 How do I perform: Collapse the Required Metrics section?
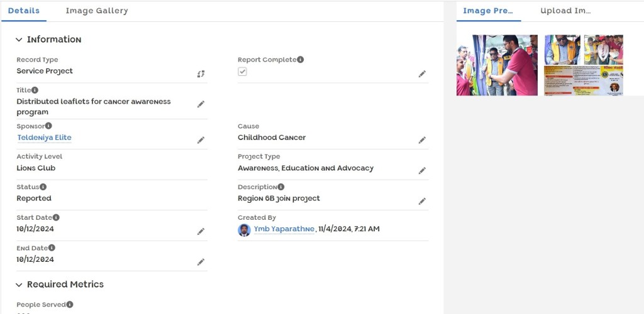point(19,284)
